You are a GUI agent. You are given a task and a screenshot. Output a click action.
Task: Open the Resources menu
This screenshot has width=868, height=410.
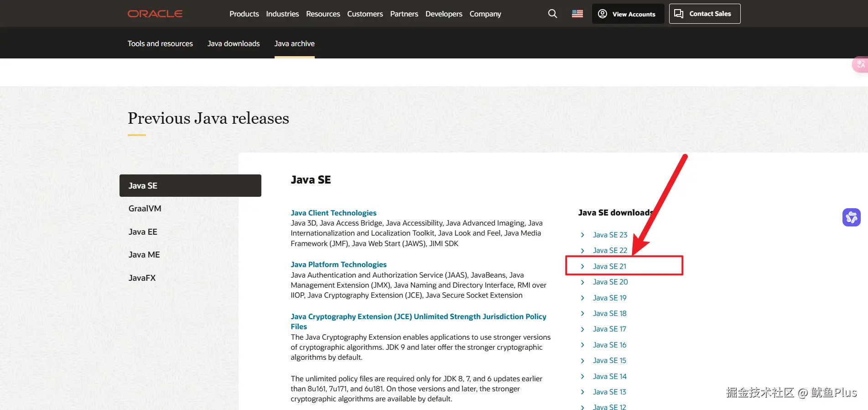pyautogui.click(x=323, y=14)
